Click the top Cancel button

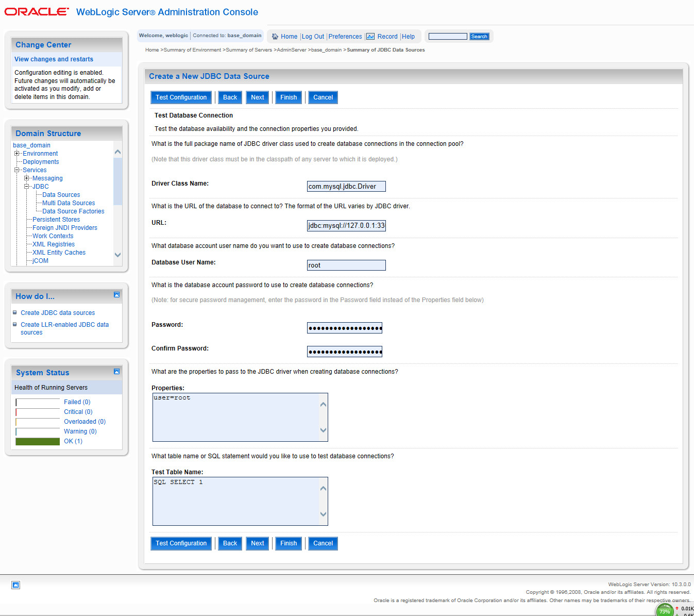coord(323,97)
